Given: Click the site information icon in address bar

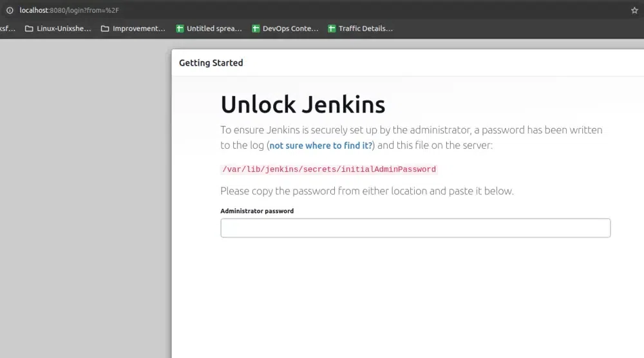Looking at the screenshot, I should [10, 10].
